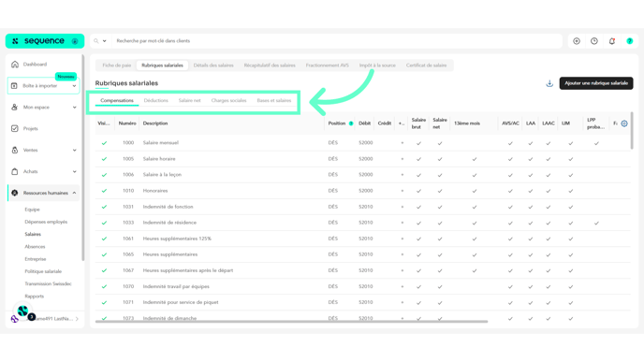Click the Description column header
This screenshot has height=362, width=644.
coord(155,123)
